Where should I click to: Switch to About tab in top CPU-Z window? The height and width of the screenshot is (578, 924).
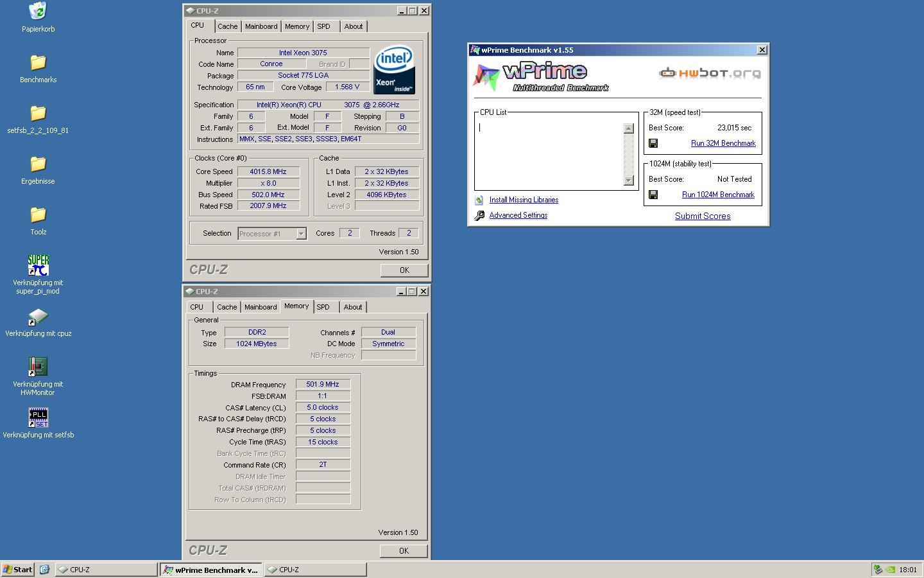[x=354, y=26]
